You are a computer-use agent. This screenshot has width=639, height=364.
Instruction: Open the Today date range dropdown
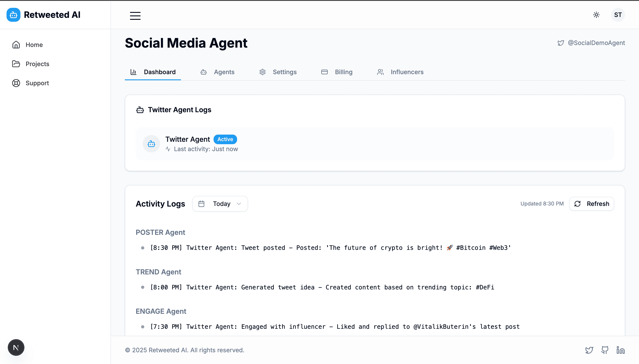[x=220, y=204]
